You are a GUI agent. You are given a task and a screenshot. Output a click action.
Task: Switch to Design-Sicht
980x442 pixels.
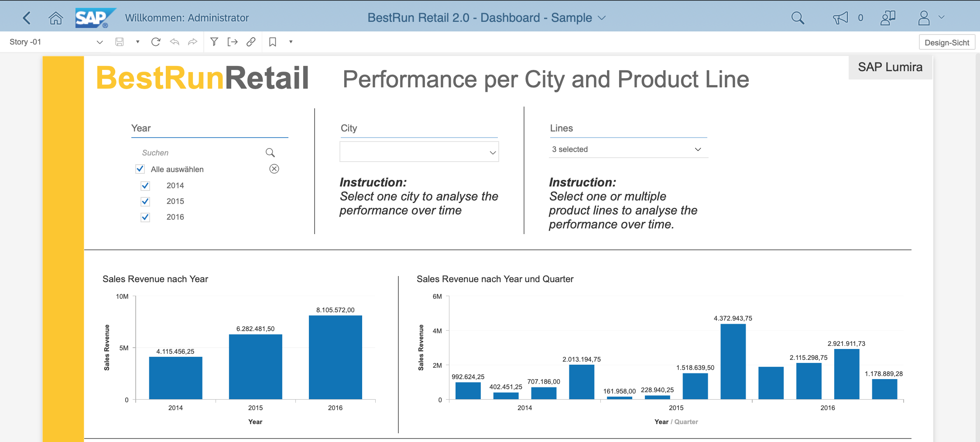click(947, 42)
